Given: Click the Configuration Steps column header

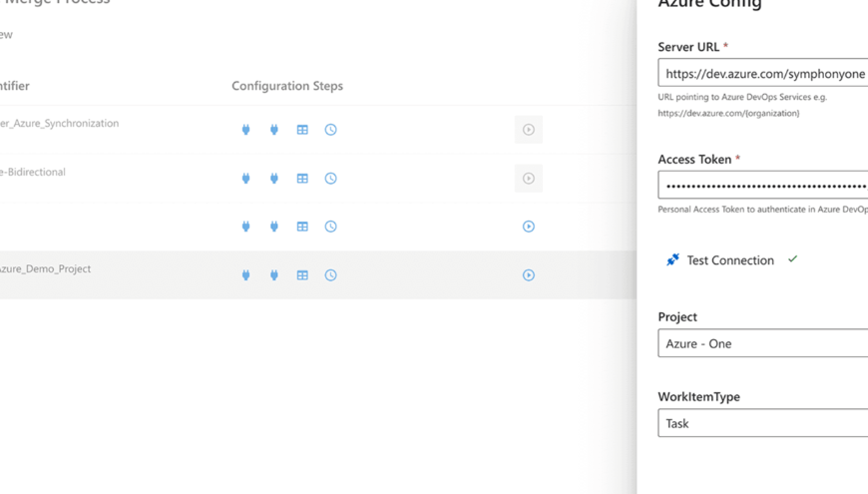Looking at the screenshot, I should click(287, 86).
